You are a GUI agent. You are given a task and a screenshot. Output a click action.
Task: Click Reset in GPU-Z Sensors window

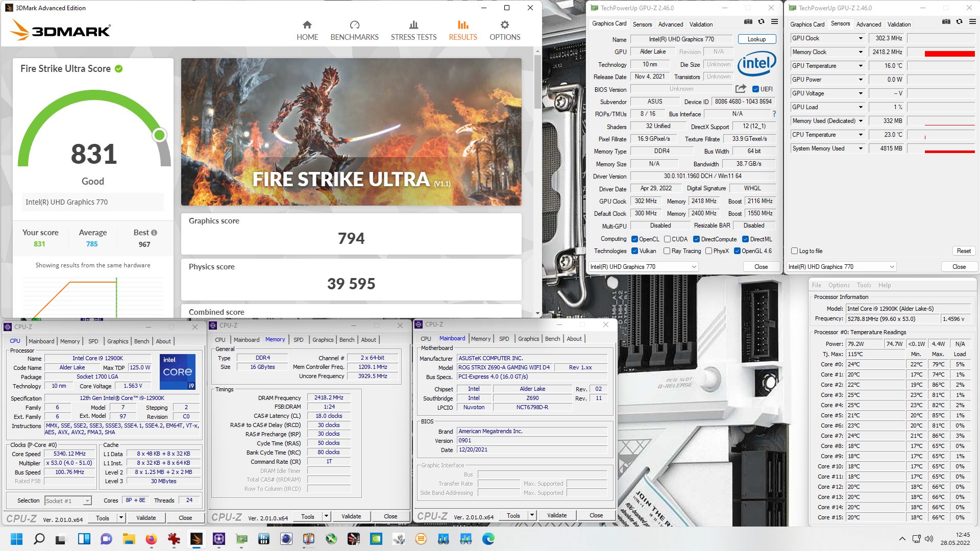(964, 251)
